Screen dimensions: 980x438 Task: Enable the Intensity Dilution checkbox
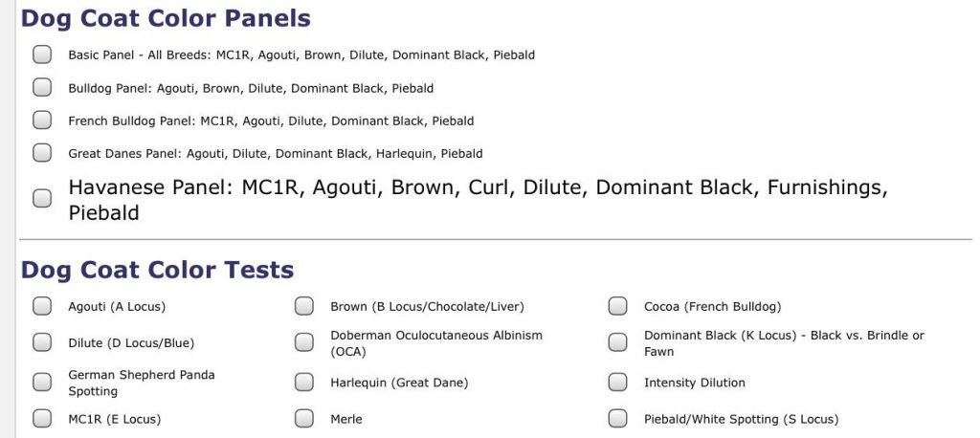(618, 383)
